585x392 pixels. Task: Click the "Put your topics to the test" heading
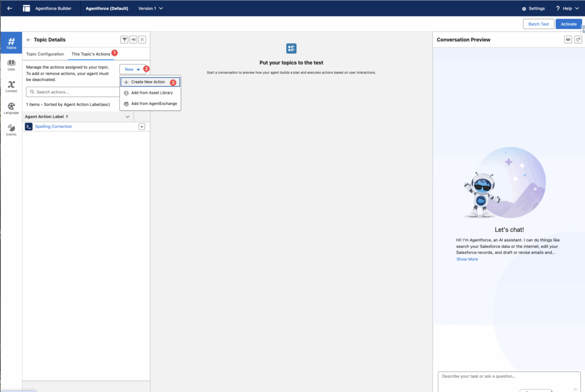(291, 63)
